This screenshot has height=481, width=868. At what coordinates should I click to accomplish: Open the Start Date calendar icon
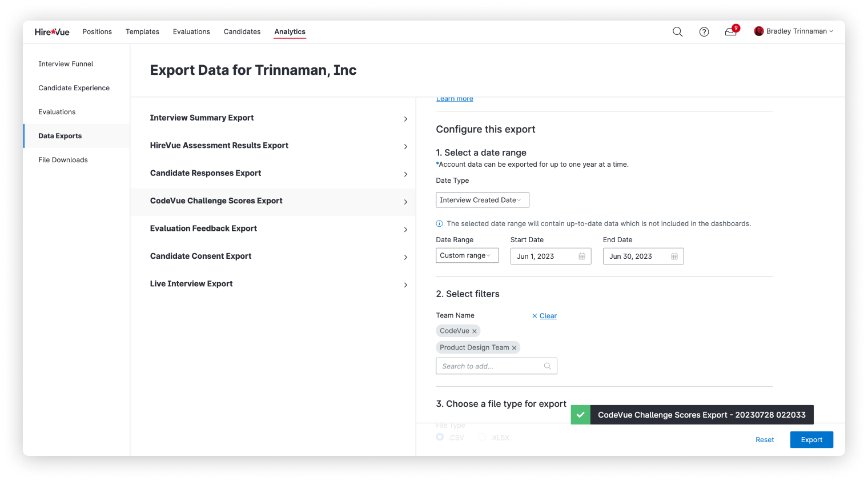click(x=582, y=256)
